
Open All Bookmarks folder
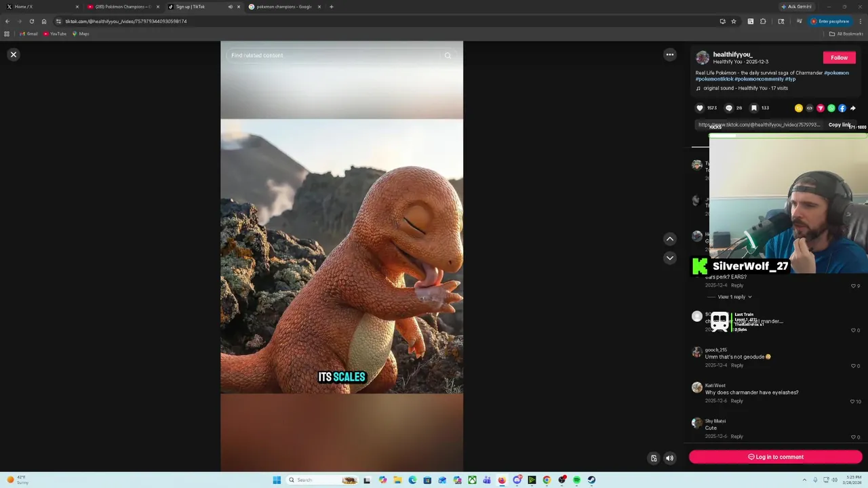[846, 34]
